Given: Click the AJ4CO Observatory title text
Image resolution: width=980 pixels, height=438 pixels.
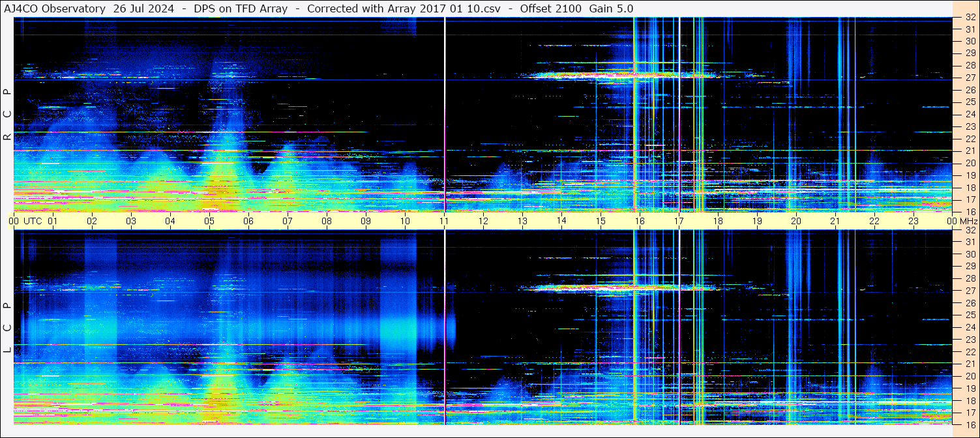Looking at the screenshot, I should pyautogui.click(x=55, y=8).
